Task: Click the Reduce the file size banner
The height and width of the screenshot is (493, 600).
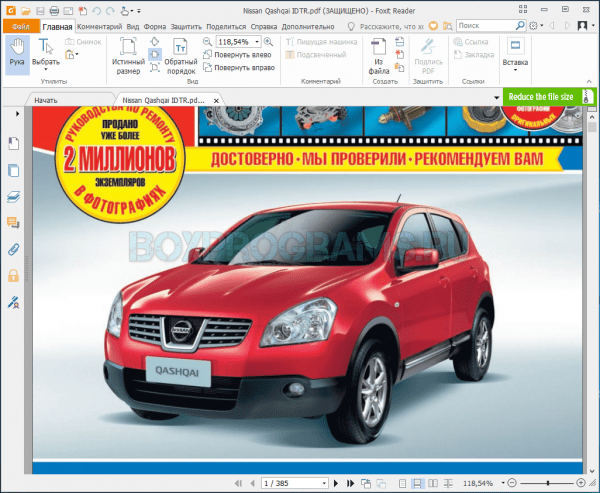Action: tap(549, 97)
